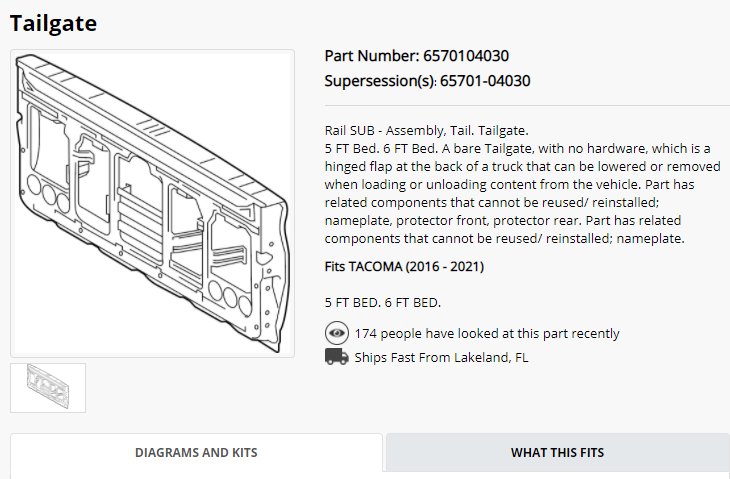Click the '174 people have looked' notice
The height and width of the screenshot is (479, 730).
(x=487, y=334)
